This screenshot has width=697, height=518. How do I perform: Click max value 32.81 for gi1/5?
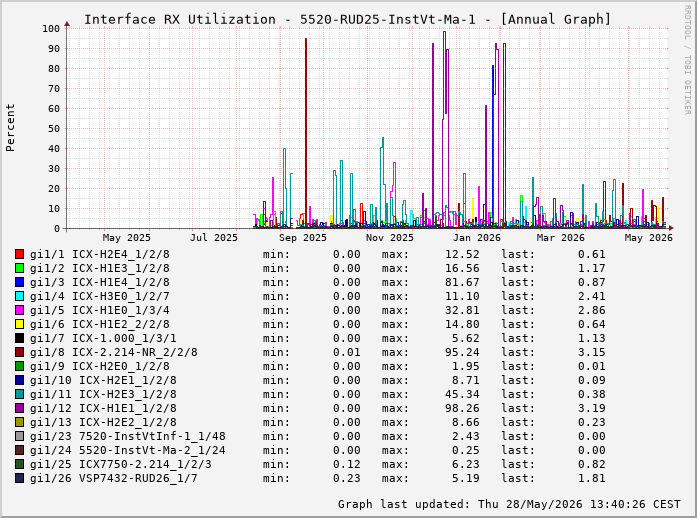tap(462, 310)
